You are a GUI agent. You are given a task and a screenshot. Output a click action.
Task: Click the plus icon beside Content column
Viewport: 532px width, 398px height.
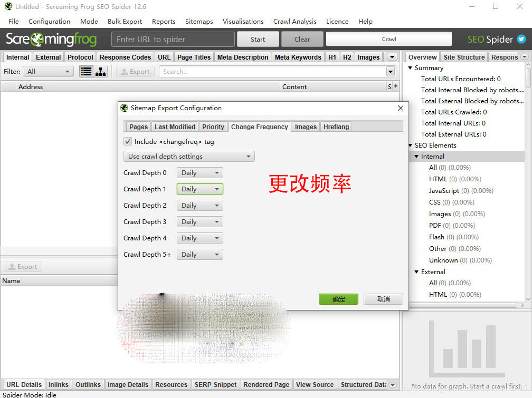pyautogui.click(x=396, y=86)
